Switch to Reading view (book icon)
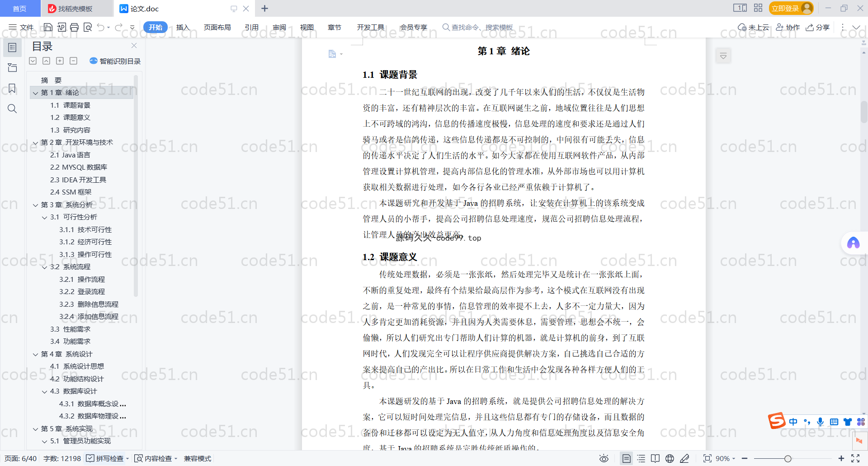Viewport: 868px width, 466px height. tap(655, 458)
